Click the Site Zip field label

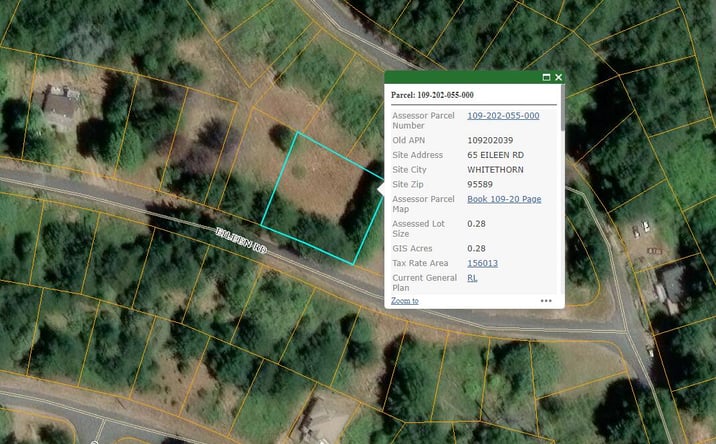408,184
